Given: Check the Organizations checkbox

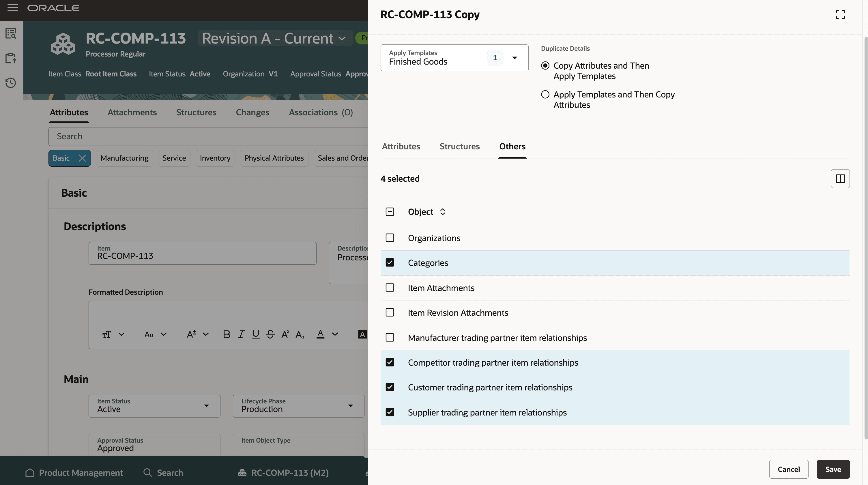Looking at the screenshot, I should (x=390, y=238).
